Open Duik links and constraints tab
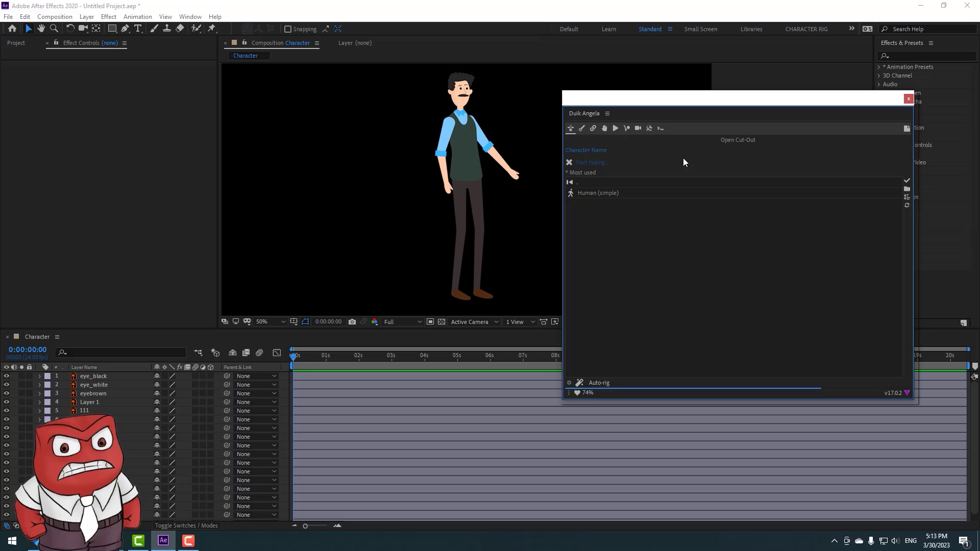This screenshot has width=980, height=551. pos(593,128)
